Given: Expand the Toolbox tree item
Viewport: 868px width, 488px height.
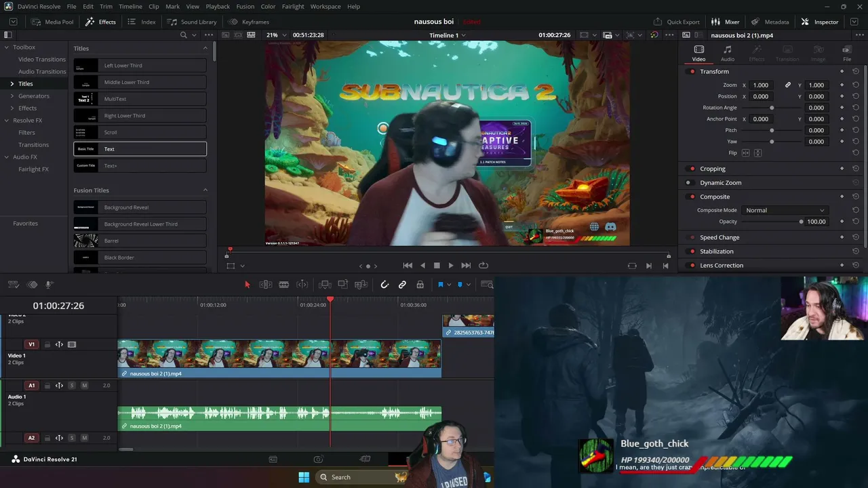Looking at the screenshot, I should tap(5, 47).
